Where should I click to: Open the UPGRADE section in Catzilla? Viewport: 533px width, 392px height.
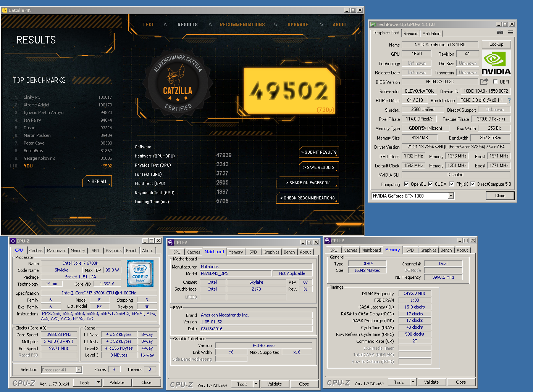pos(298,25)
